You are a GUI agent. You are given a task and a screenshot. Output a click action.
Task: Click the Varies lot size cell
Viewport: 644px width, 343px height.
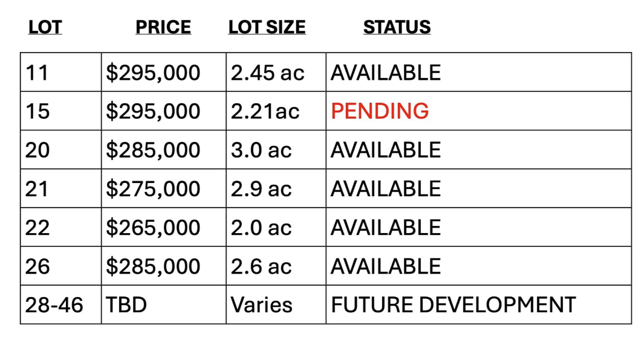(276, 305)
